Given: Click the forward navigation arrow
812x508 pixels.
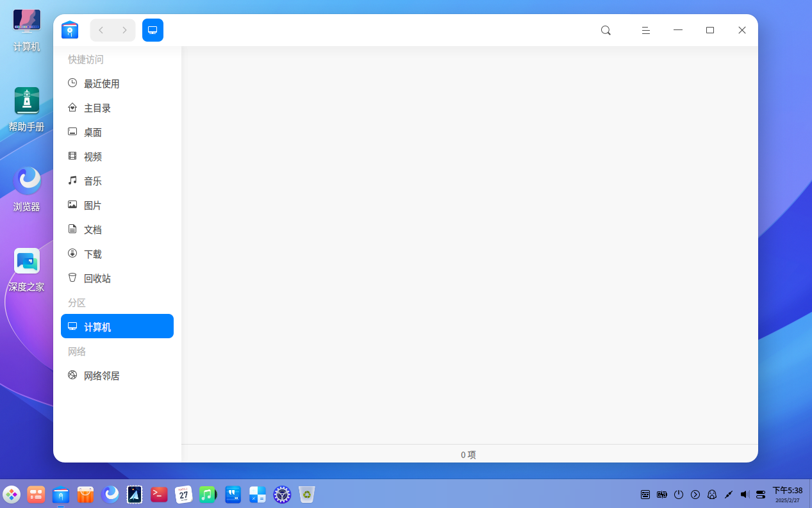Looking at the screenshot, I should click(x=124, y=30).
